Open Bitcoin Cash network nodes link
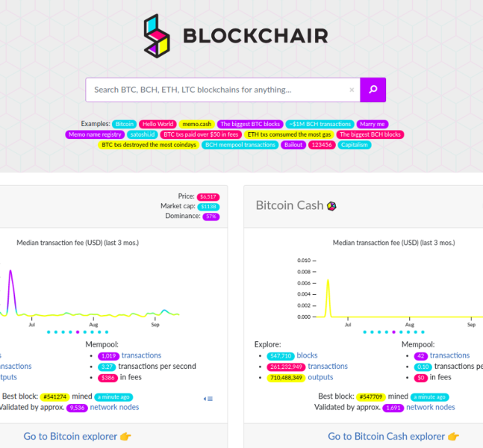 pos(430,407)
